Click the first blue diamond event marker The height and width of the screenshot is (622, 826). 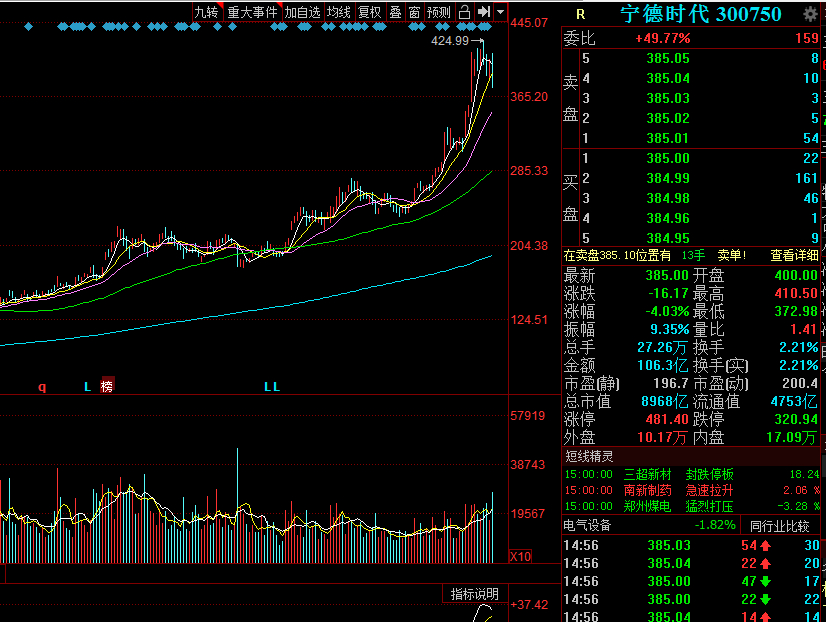[x=28, y=26]
